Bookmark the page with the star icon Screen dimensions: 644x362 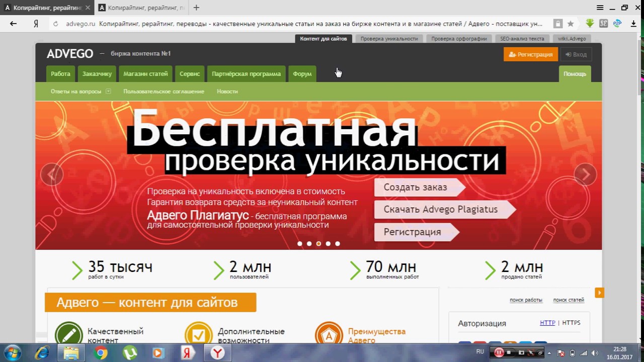(571, 24)
